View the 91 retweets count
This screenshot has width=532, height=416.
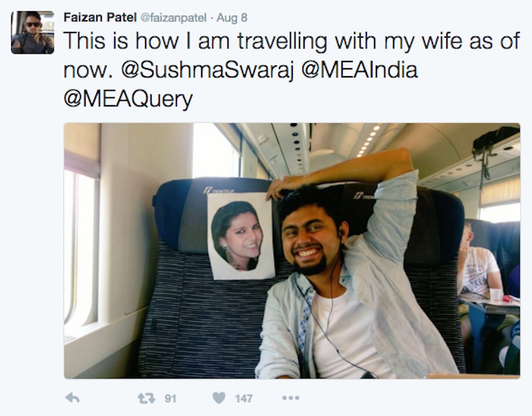pyautogui.click(x=170, y=399)
